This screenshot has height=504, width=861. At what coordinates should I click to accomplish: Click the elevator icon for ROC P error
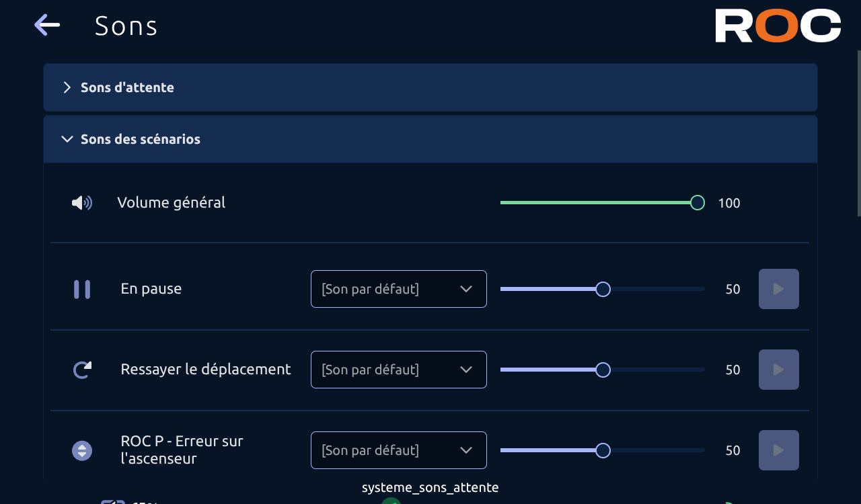click(82, 450)
